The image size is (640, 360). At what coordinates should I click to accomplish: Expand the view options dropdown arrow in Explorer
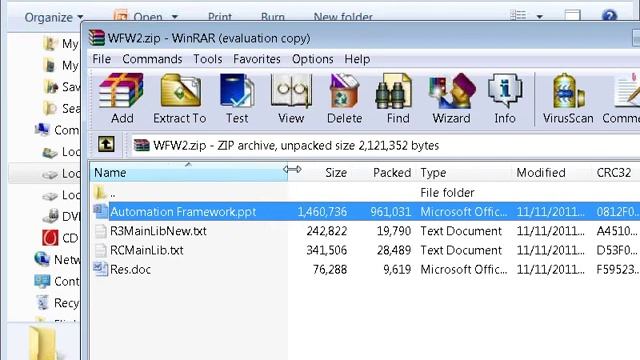[x=540, y=17]
